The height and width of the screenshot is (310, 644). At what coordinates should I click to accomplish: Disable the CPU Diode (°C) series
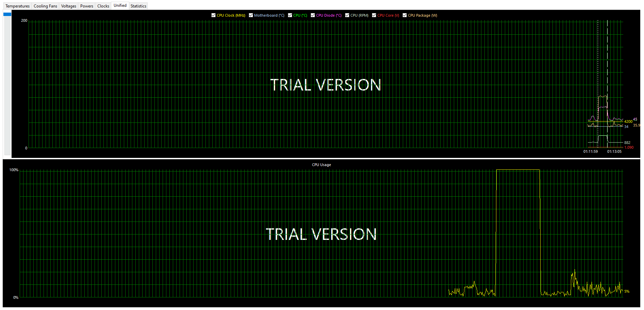[x=313, y=15]
